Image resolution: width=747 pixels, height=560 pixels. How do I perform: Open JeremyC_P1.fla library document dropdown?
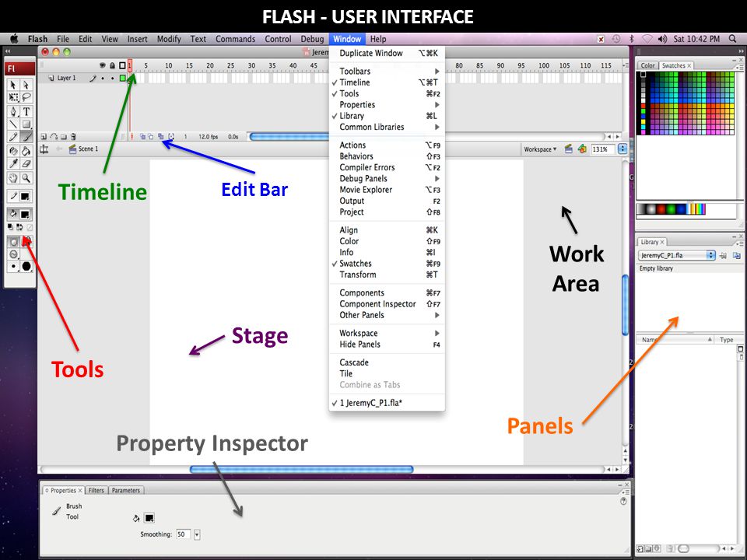pos(676,255)
